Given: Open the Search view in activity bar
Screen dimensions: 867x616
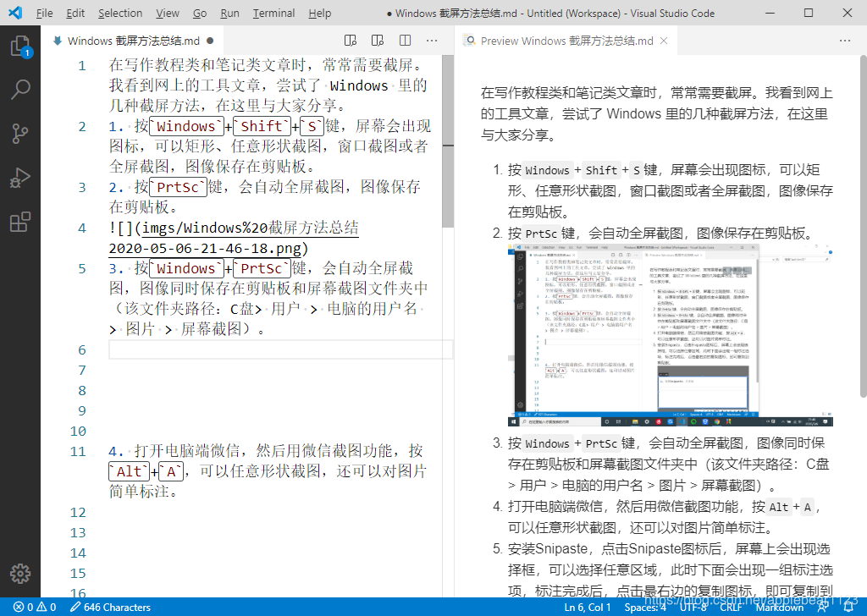Looking at the screenshot, I should click(20, 89).
